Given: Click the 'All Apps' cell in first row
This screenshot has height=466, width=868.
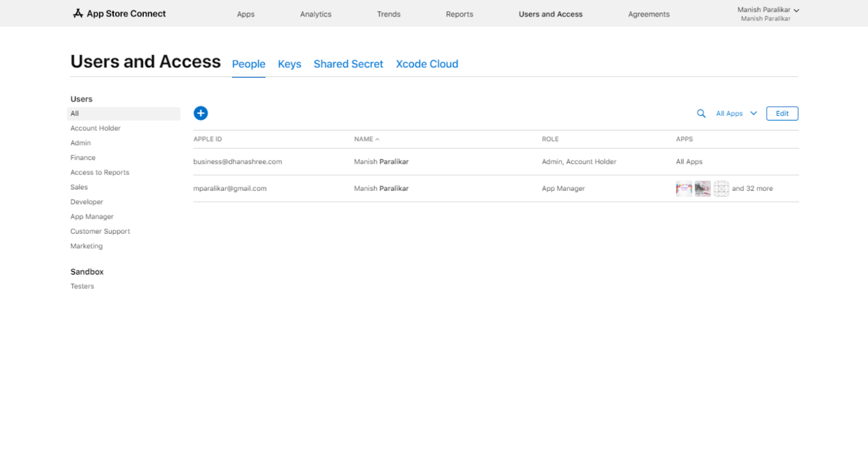Looking at the screenshot, I should point(689,162).
